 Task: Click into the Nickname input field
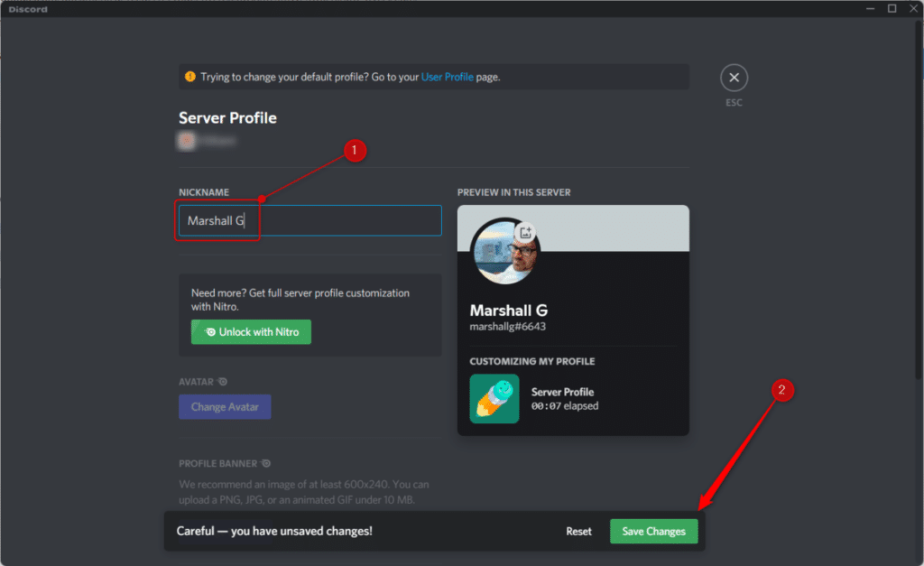[310, 220]
